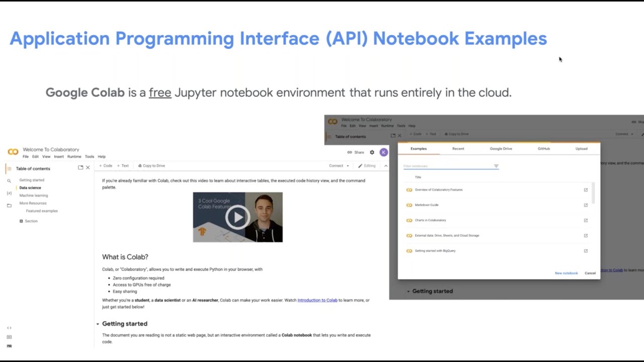Close the Table of contents panel
The image size is (644, 362).
(88, 167)
